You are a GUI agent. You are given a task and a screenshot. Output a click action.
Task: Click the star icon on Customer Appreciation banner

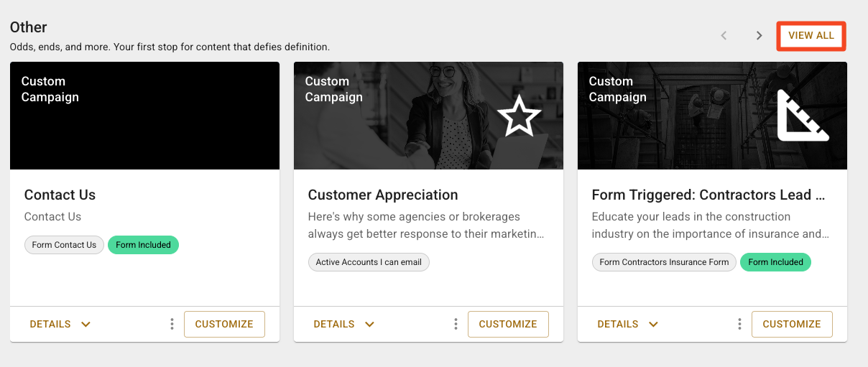tap(519, 117)
